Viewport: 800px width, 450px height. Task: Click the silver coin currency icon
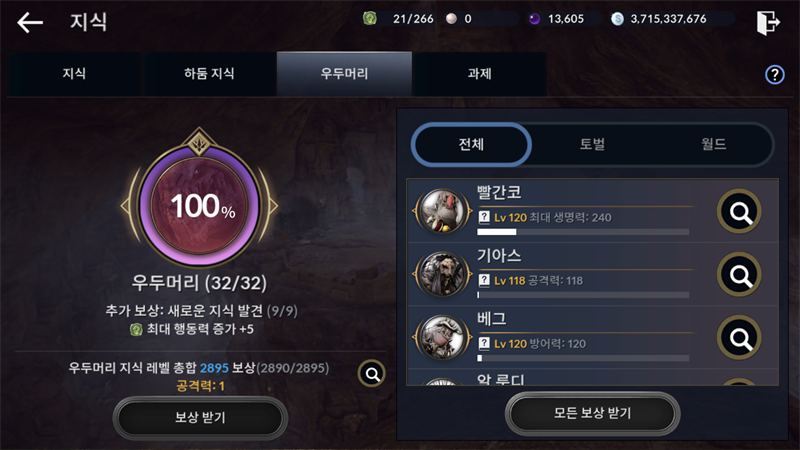617,19
